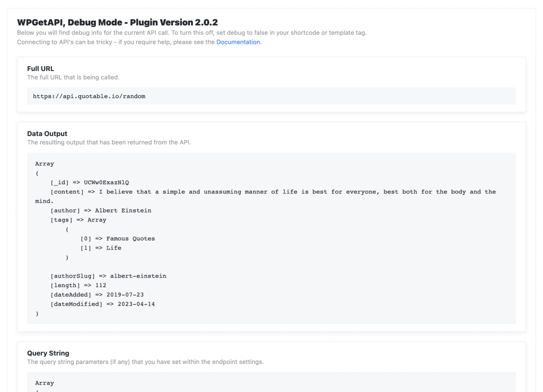Viewport: 543px width, 392px height.
Task: Click the WPGetAPI Debug Mode page title
Action: tap(117, 22)
